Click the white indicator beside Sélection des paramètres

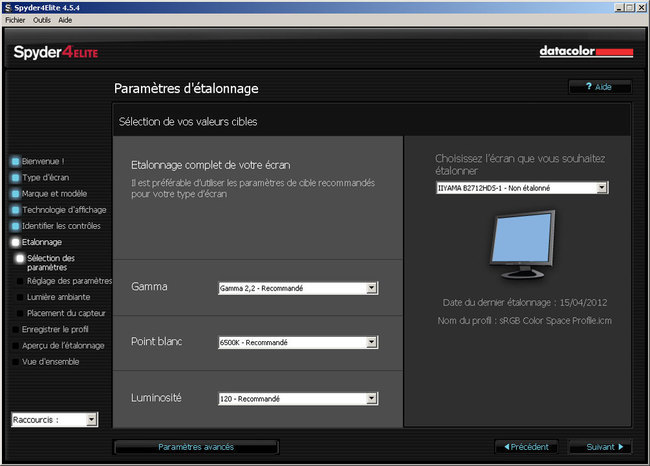coord(19,258)
